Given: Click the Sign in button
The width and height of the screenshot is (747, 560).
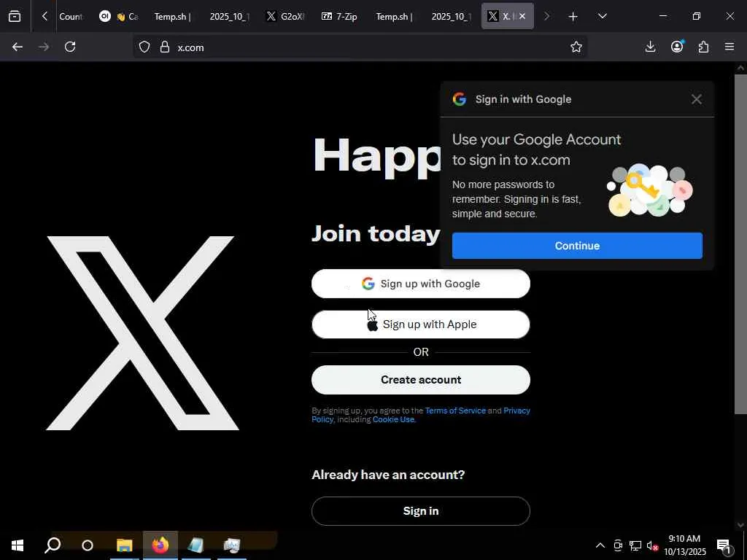Looking at the screenshot, I should click(421, 511).
